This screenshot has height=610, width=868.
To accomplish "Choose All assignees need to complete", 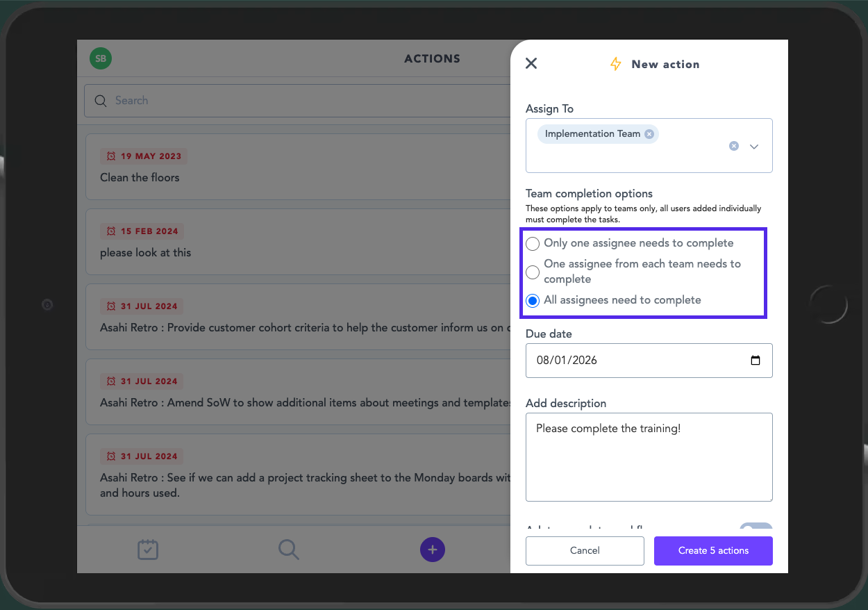I will click(x=533, y=301).
